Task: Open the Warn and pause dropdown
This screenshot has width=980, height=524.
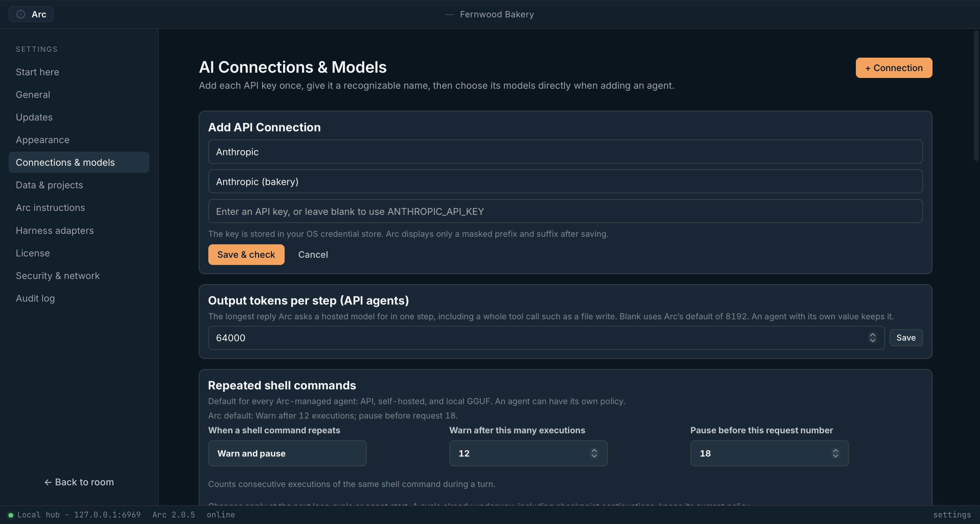Action: (x=287, y=453)
